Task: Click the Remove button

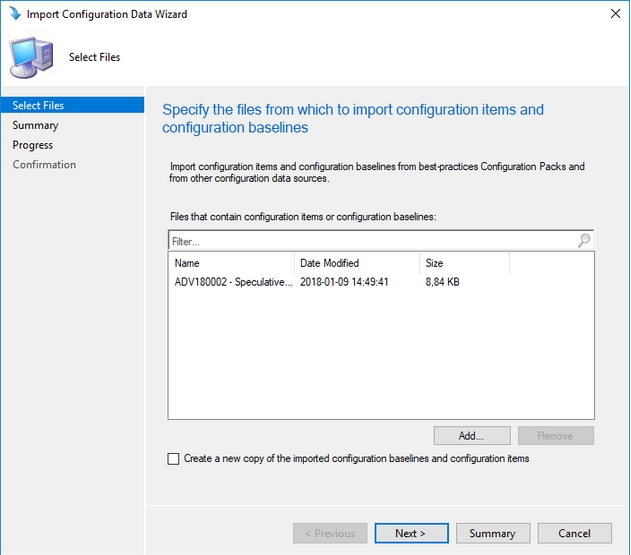Action: pyautogui.click(x=555, y=436)
